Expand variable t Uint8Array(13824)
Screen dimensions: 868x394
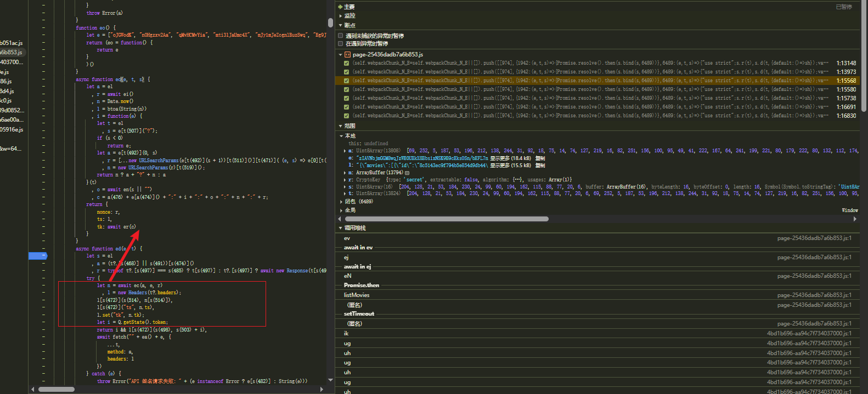(345, 193)
